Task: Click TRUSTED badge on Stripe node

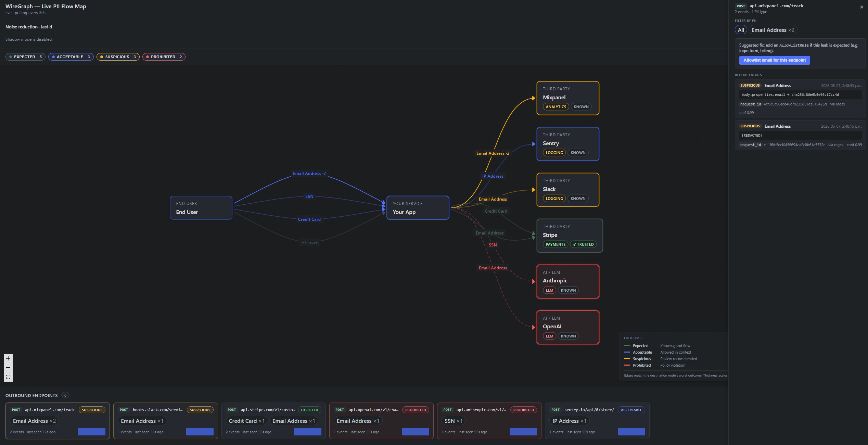Action: tap(583, 244)
